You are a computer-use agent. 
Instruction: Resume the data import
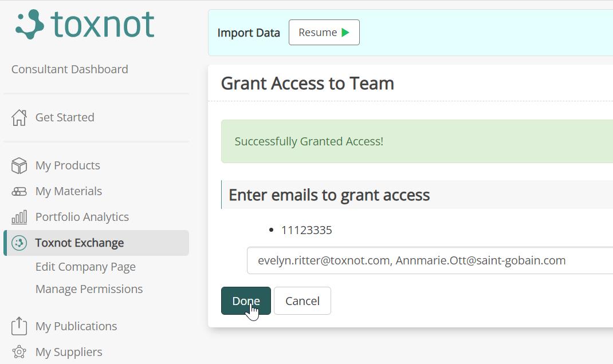coord(324,33)
